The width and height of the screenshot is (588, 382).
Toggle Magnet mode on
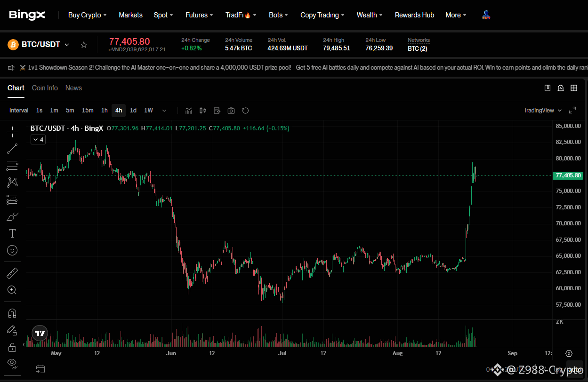[x=12, y=313]
